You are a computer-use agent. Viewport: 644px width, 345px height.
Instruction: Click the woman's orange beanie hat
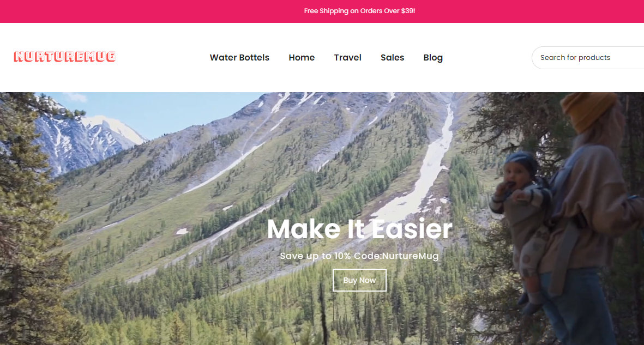point(588,111)
